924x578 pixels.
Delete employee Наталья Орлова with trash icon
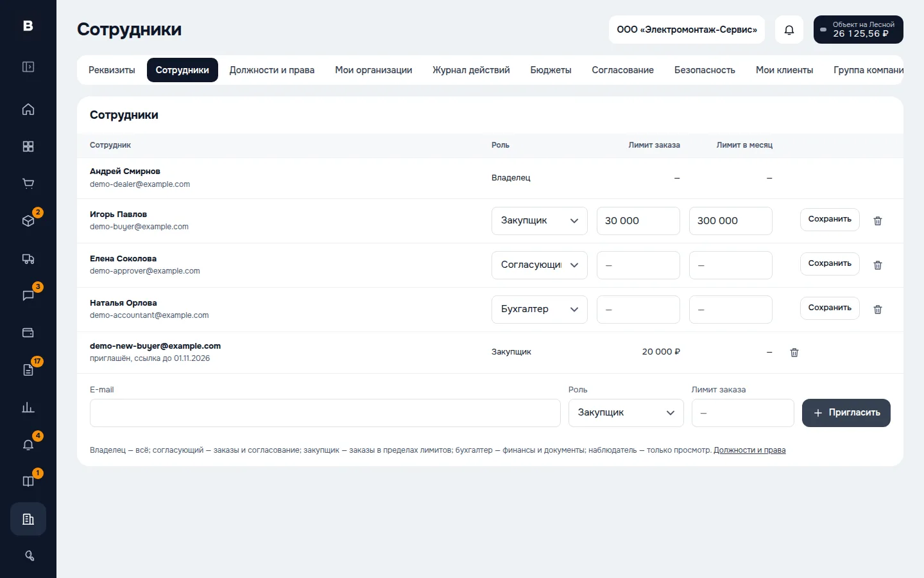click(878, 310)
